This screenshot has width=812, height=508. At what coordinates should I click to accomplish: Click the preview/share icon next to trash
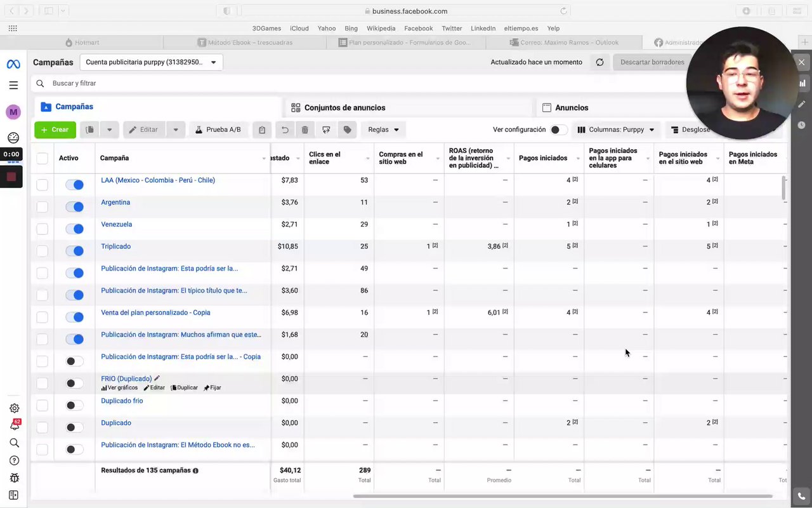326,130
